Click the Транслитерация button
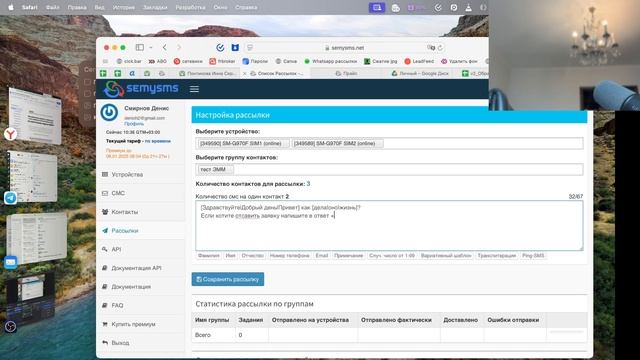The width and height of the screenshot is (640, 360). coord(497,256)
